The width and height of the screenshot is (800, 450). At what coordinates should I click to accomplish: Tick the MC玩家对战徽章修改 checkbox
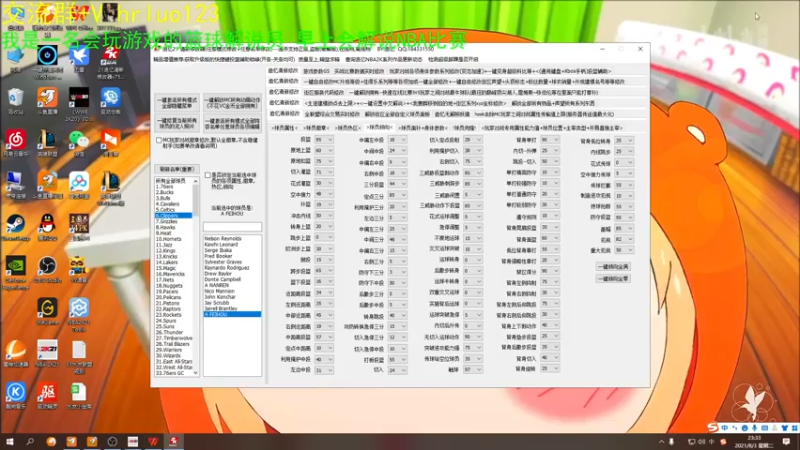[x=159, y=140]
